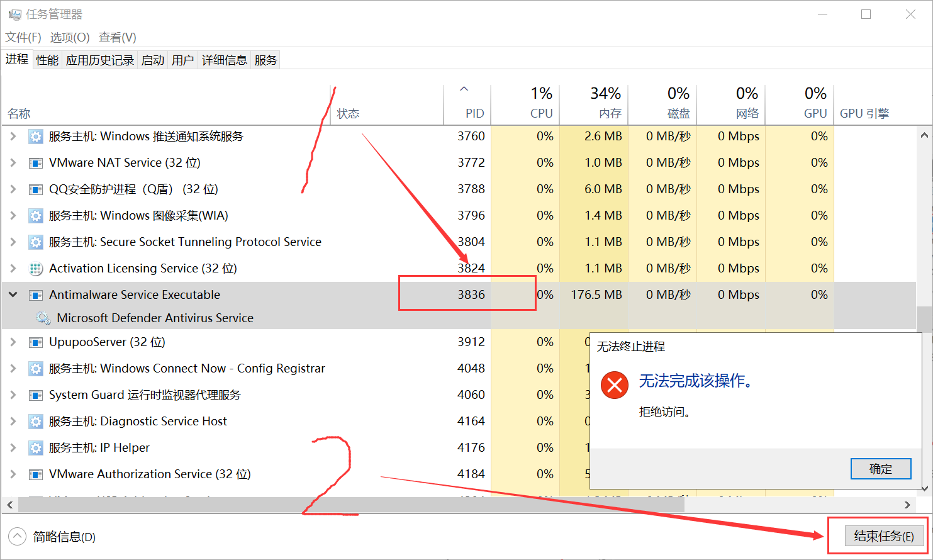Select the 176.5 MB memory value
Viewport: 933px width, 560px height.
tap(596, 295)
